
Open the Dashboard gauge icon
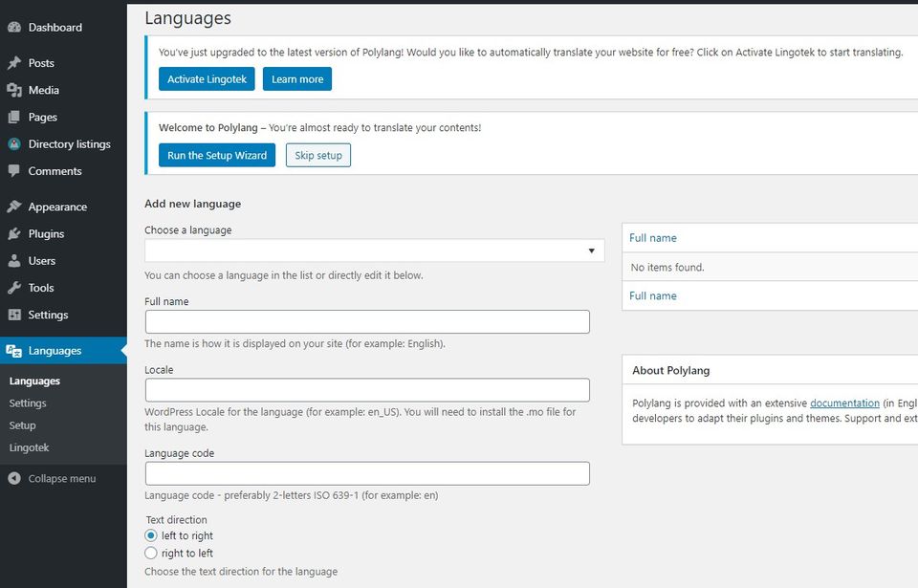point(14,27)
